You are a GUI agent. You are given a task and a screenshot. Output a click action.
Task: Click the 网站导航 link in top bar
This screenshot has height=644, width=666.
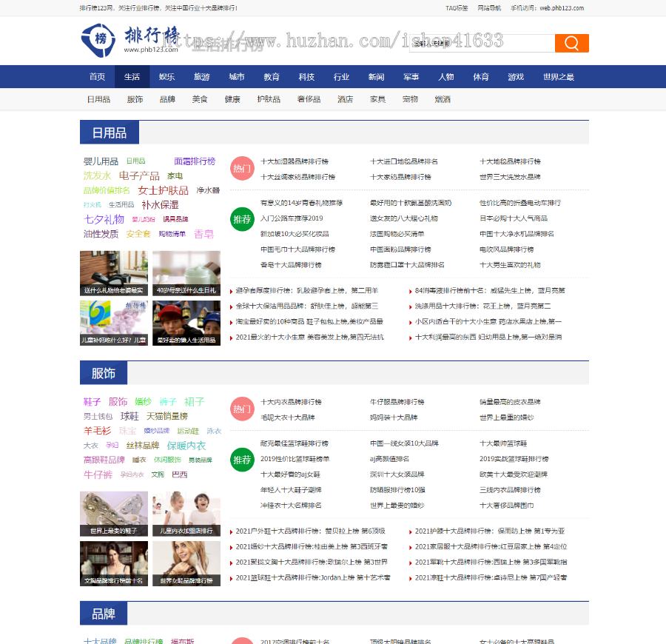(489, 8)
